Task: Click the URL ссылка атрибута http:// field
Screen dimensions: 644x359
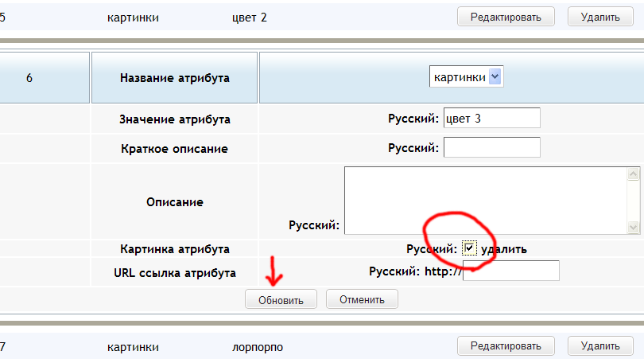Action: pos(511,271)
